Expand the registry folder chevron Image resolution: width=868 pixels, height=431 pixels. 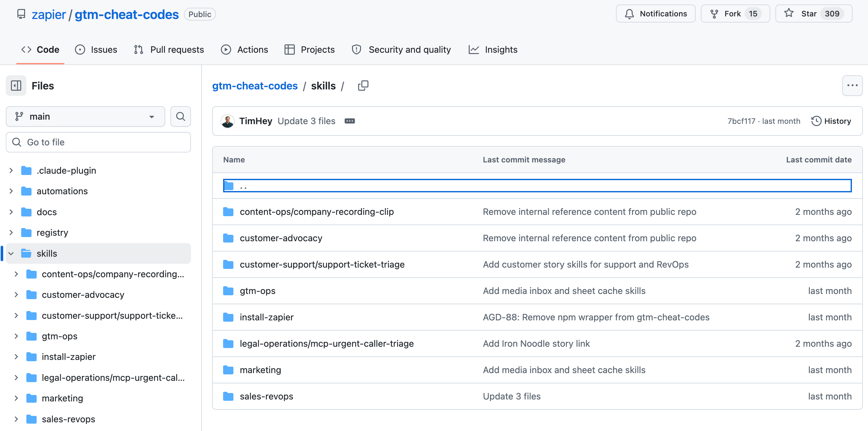[x=11, y=233]
